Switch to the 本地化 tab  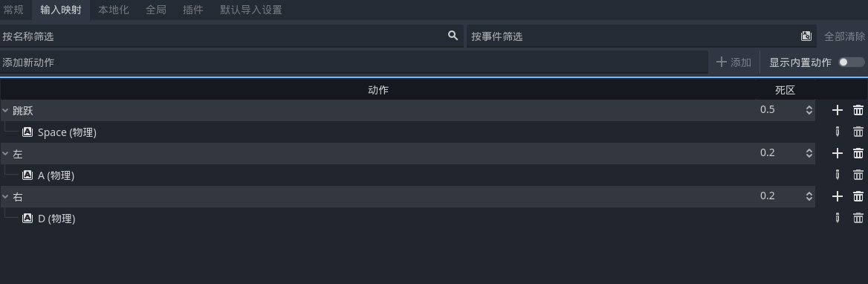tap(114, 10)
